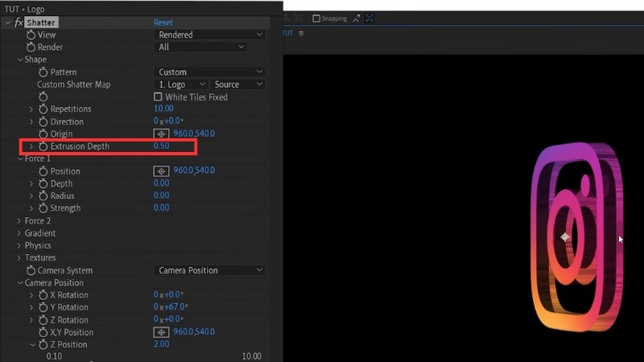
Task: Click the TUT composition tab
Action: pos(287,33)
